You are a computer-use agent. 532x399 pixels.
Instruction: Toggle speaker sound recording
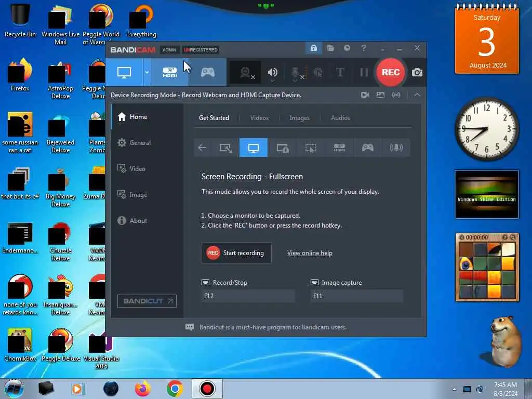272,72
